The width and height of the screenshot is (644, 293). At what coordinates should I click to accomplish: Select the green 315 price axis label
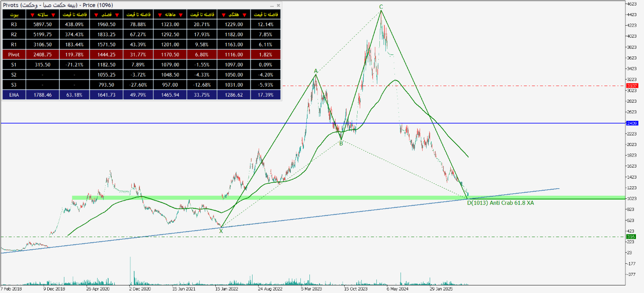632,237
